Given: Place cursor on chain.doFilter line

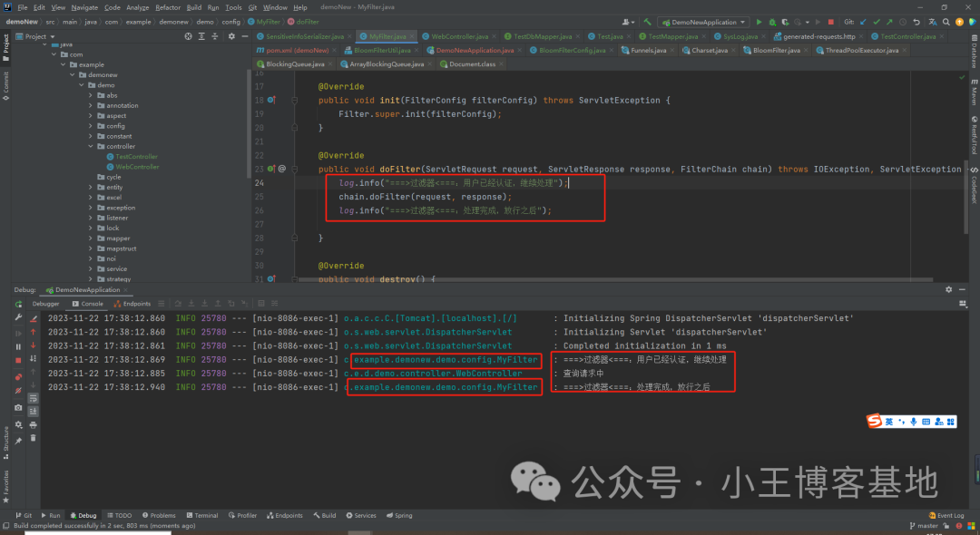Looking at the screenshot, I should [425, 197].
